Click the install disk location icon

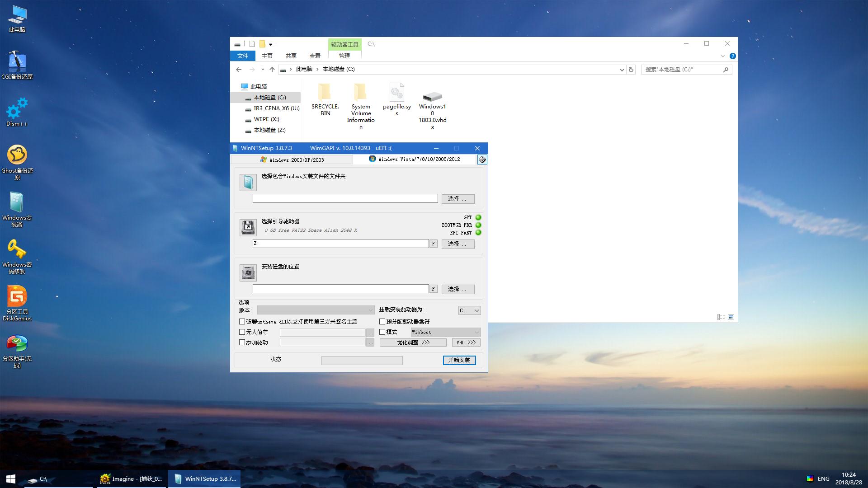coord(248,272)
